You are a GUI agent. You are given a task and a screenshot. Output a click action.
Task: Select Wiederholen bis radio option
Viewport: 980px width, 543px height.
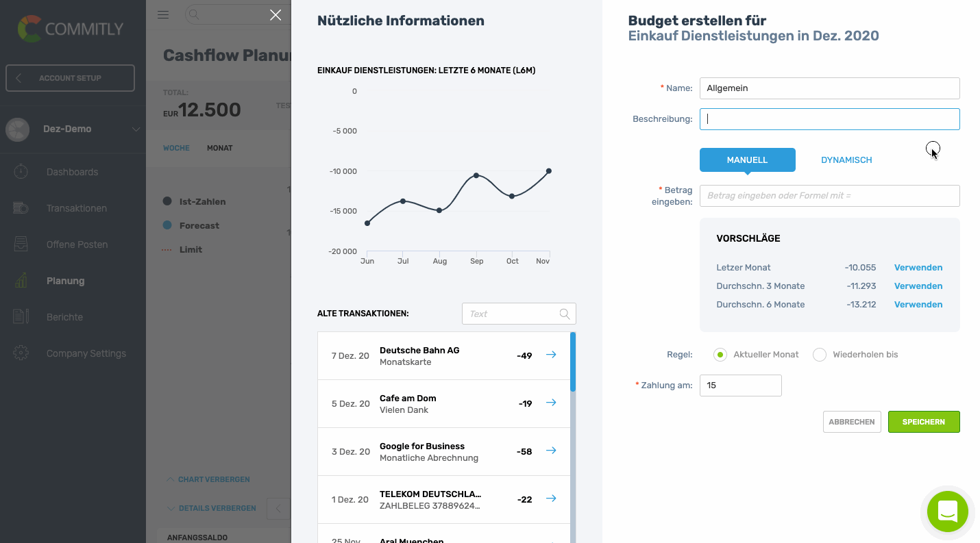pyautogui.click(x=820, y=355)
